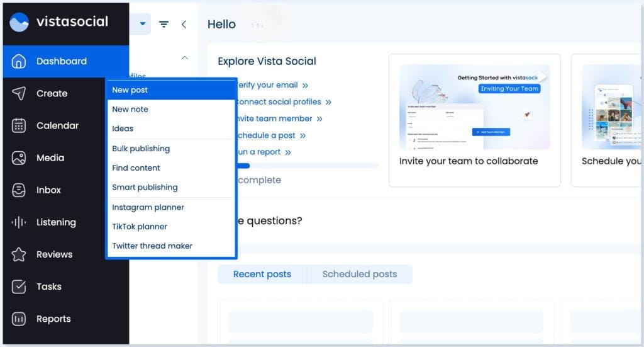Click the Media label in sidebar
The image size is (644, 347).
[50, 158]
